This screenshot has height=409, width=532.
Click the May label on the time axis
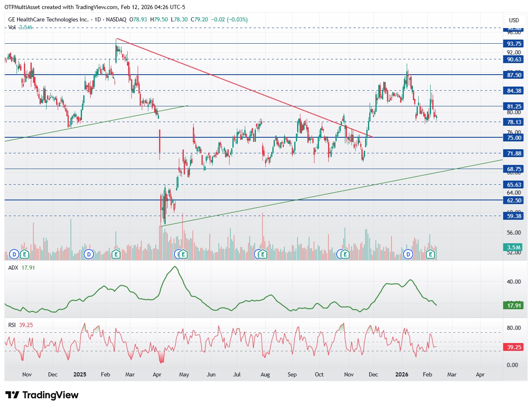[184, 374]
